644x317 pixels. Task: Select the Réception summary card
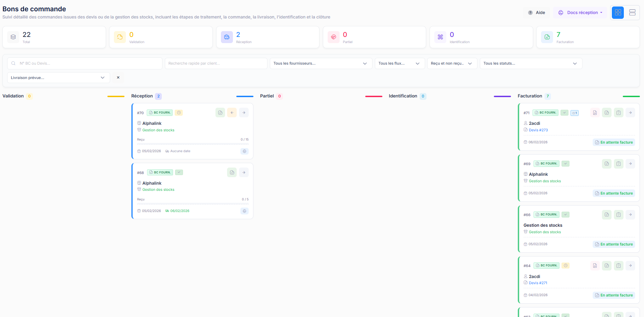coord(268,37)
